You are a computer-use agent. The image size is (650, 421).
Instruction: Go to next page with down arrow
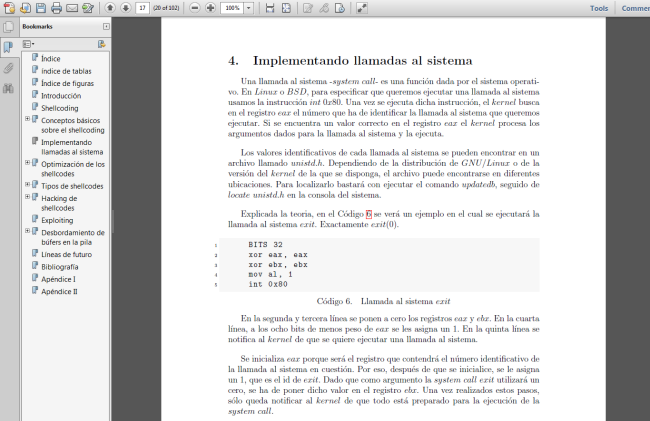pyautogui.click(x=125, y=8)
